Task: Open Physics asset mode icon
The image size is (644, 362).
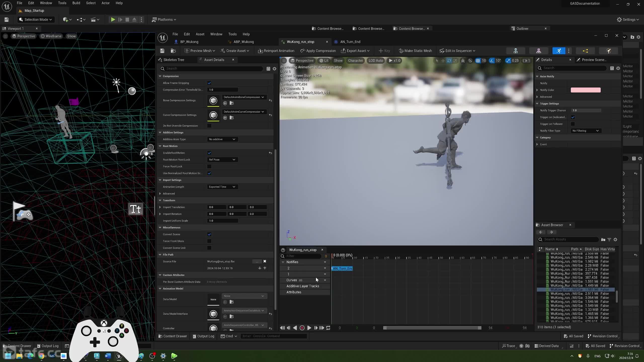Action: pos(609,51)
